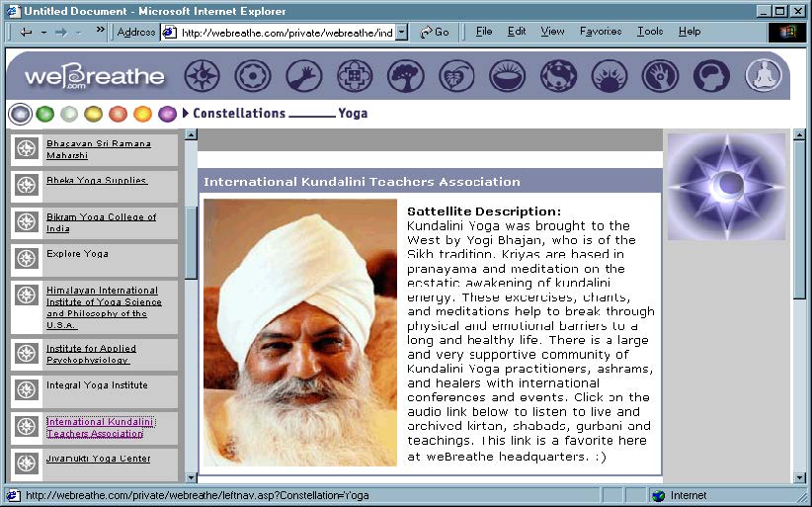Click the Yogi Bhajan portrait photo
The height and width of the screenshot is (507, 812).
[300, 332]
